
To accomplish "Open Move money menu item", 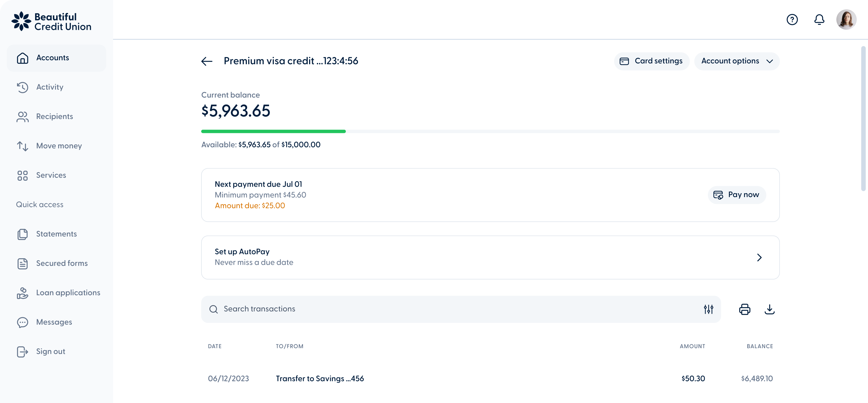I will (x=59, y=146).
